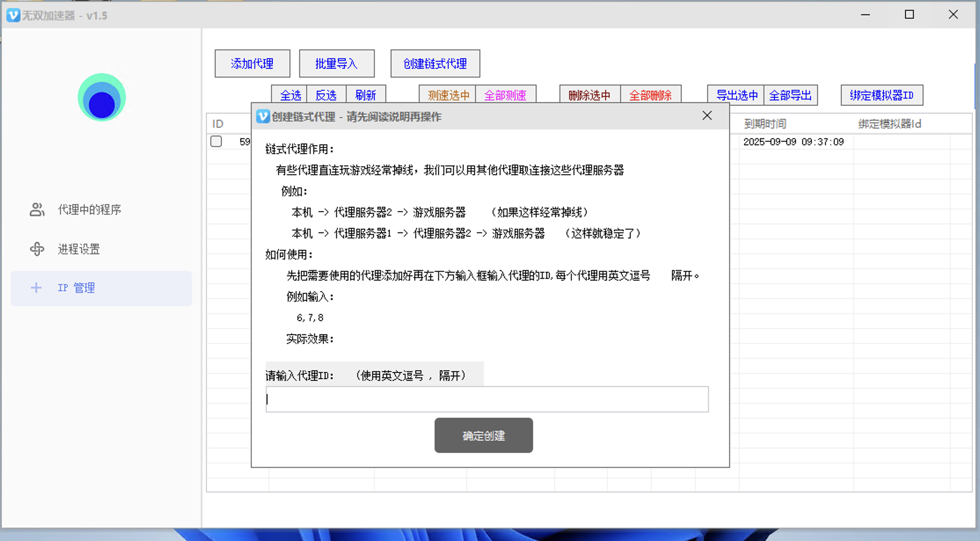The width and height of the screenshot is (980, 541).
Task: Click the 代理中的程序 person icon in sidebar
Action: tap(37, 210)
